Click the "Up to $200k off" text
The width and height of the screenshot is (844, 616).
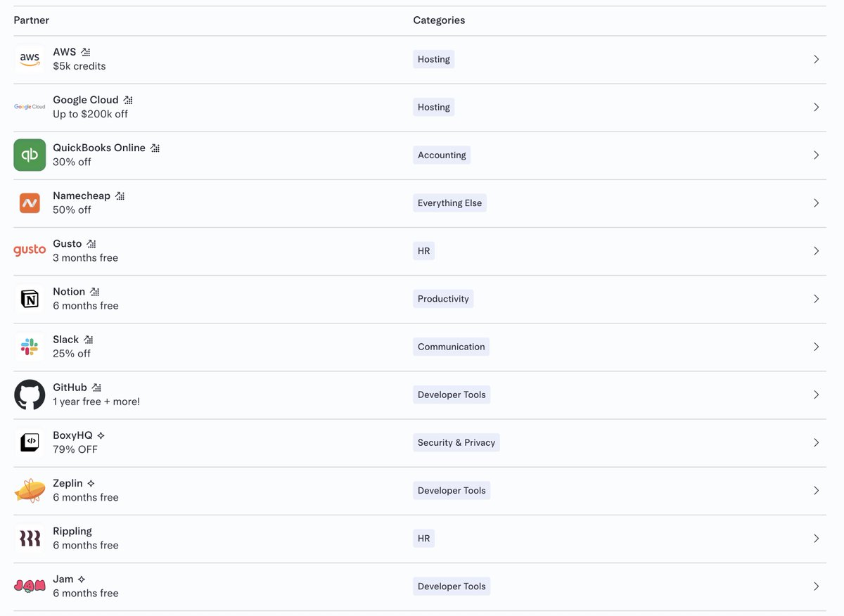click(x=91, y=114)
